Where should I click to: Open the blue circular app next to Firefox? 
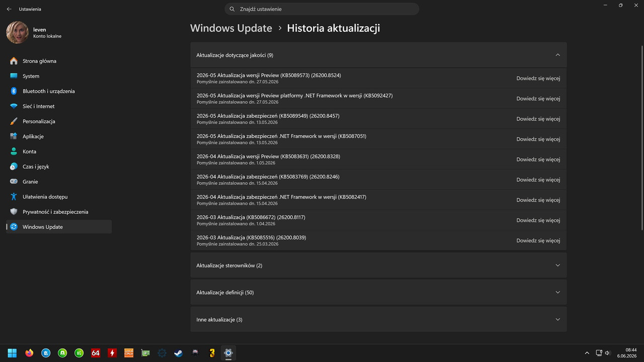(x=45, y=353)
